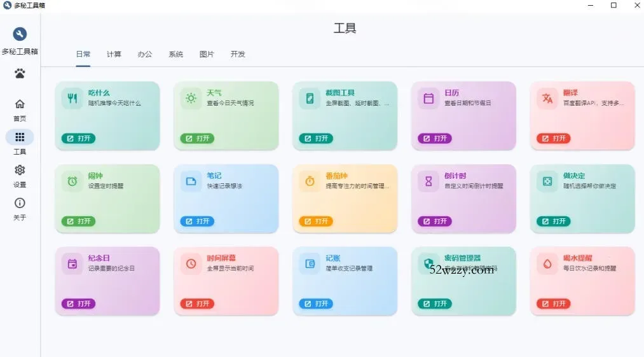Screen dimensions: 644x357
Task: Click the 查看日期和节假日 description text
Action: pyautogui.click(x=468, y=103)
